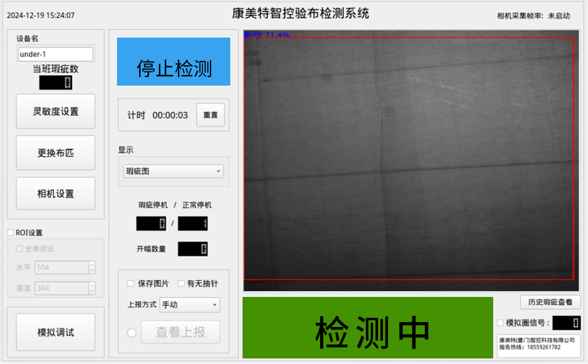Open the 显示 display mode dropdown showing 瑕疵图

click(x=172, y=171)
